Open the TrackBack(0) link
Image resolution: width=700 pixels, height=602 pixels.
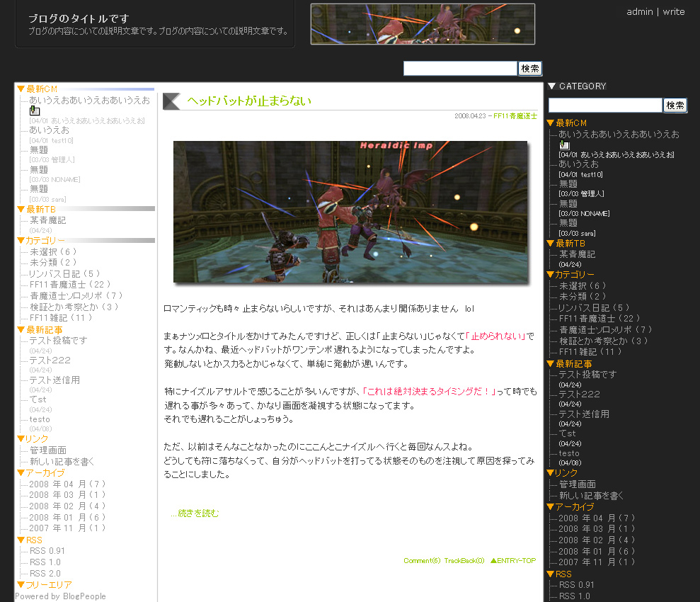(464, 560)
